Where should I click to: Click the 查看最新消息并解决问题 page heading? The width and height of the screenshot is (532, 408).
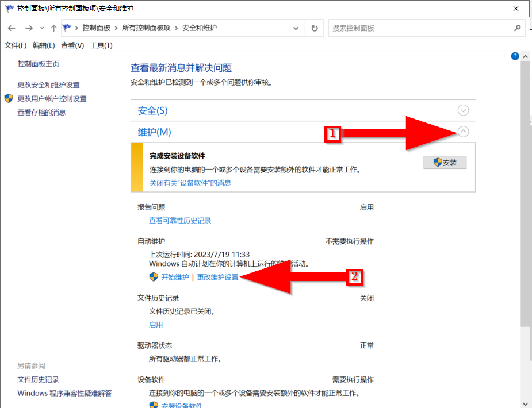[x=181, y=68]
